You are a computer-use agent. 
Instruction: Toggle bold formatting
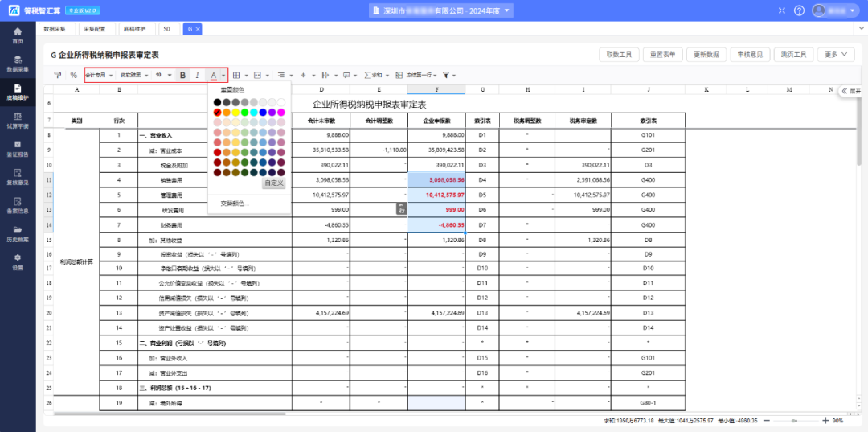pos(182,75)
